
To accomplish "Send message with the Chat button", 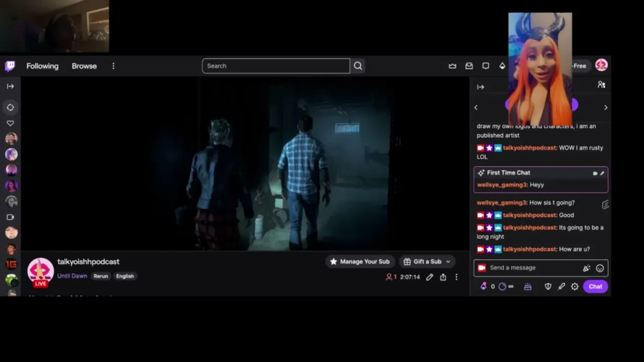I will (x=596, y=287).
